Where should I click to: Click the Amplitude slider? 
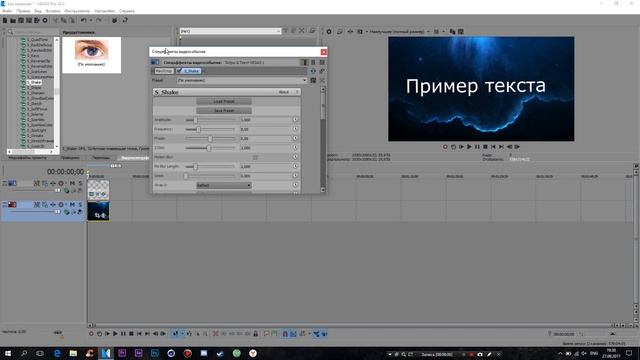[210, 120]
